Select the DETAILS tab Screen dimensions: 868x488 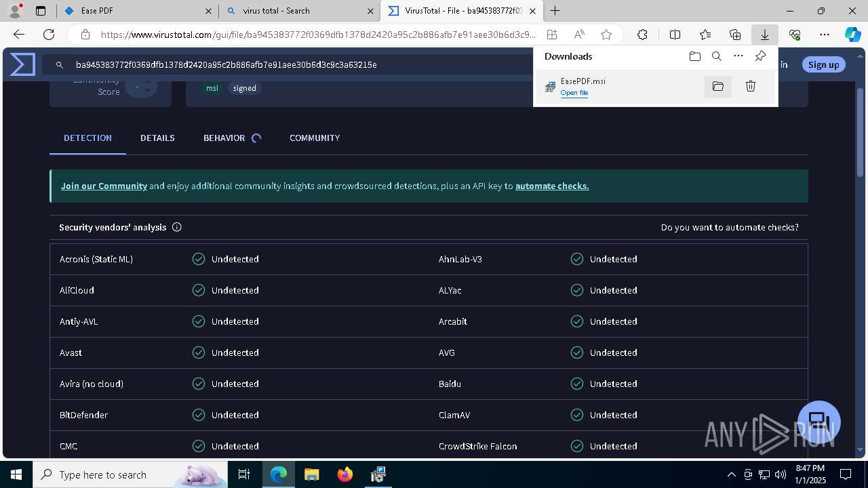coord(157,138)
